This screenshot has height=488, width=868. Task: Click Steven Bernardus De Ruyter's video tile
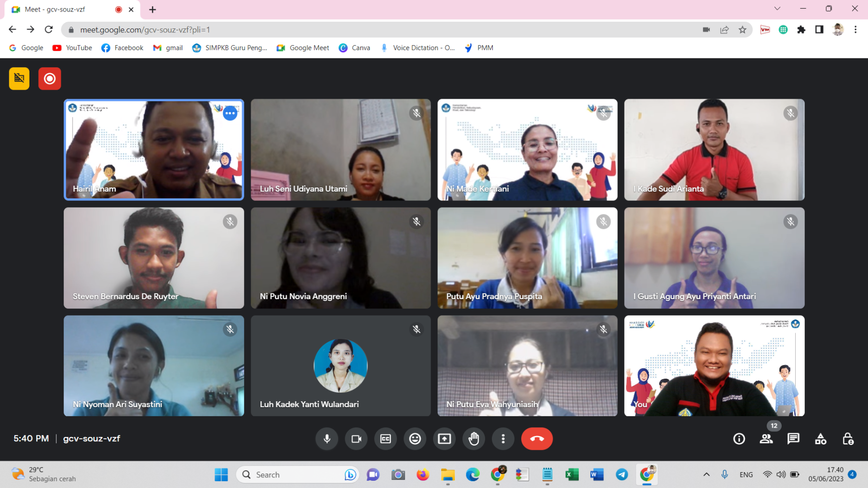(154, 258)
